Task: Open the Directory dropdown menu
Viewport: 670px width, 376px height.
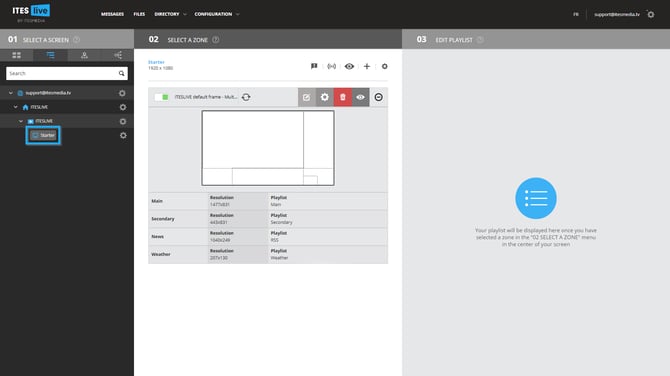Action: coord(170,14)
